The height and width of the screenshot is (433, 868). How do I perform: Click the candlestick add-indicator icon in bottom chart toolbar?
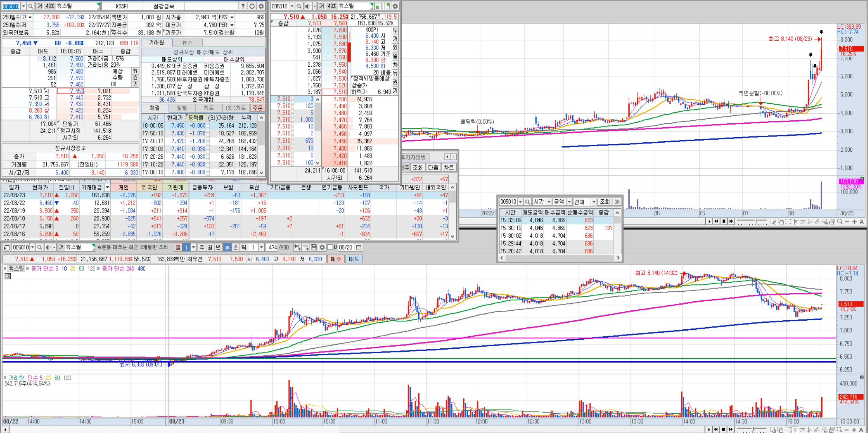tap(297, 247)
